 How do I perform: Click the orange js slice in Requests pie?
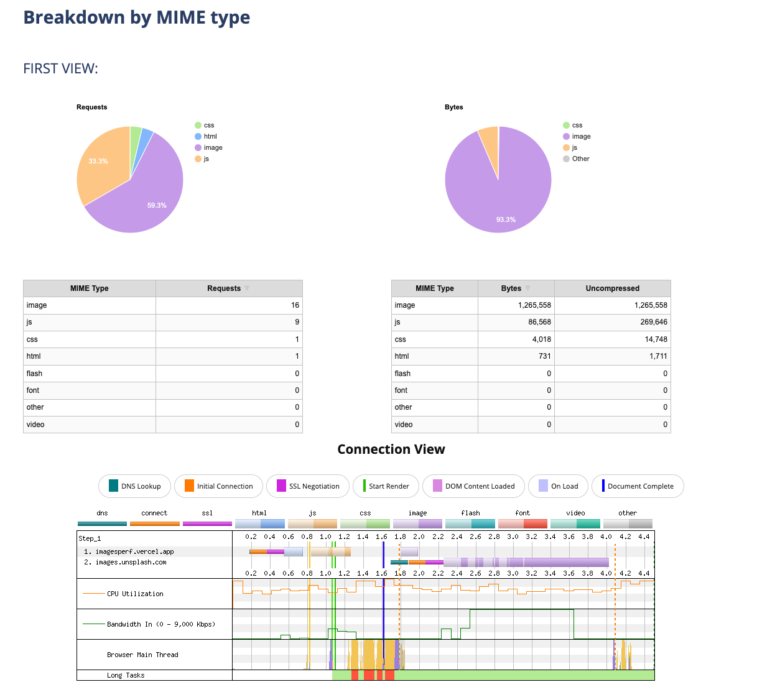point(100,165)
